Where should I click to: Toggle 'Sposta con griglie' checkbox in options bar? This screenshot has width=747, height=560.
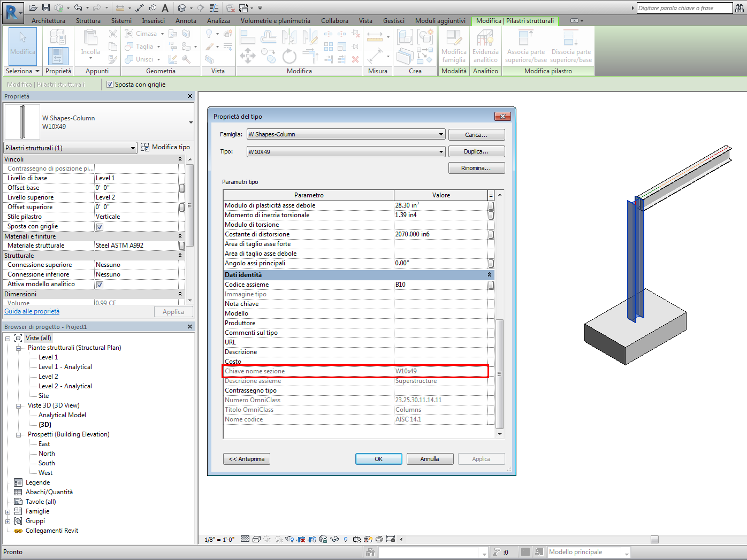110,85
